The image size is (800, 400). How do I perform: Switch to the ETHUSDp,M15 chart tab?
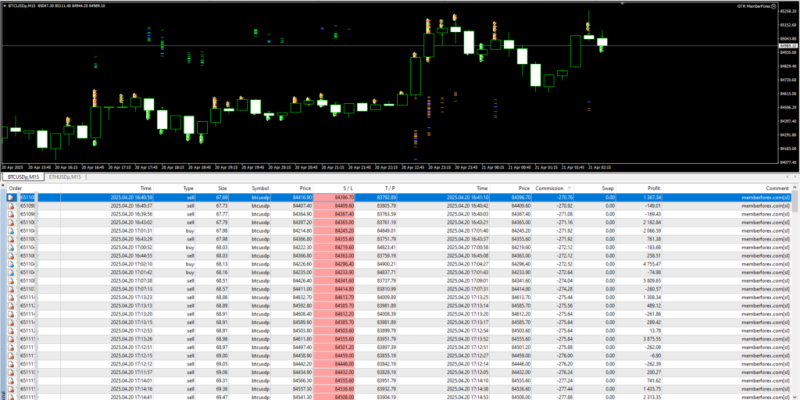pyautogui.click(x=67, y=177)
